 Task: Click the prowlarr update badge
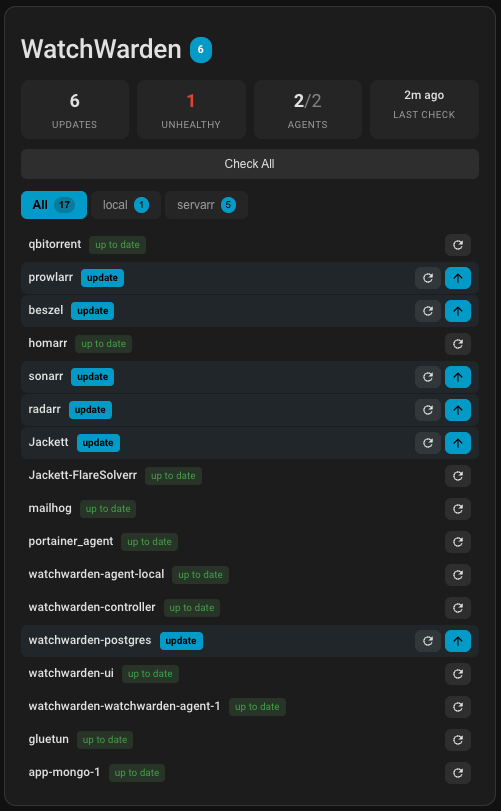click(102, 278)
